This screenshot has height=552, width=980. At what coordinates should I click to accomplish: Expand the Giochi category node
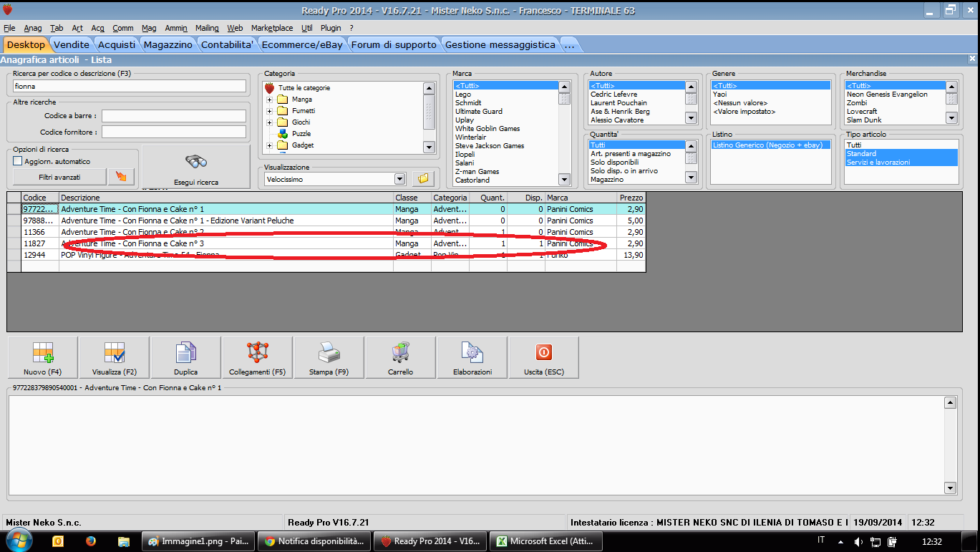click(x=270, y=122)
